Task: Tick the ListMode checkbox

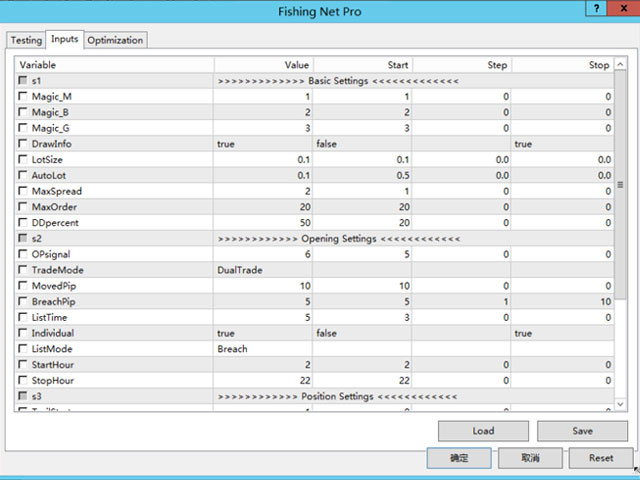Action: click(x=23, y=349)
